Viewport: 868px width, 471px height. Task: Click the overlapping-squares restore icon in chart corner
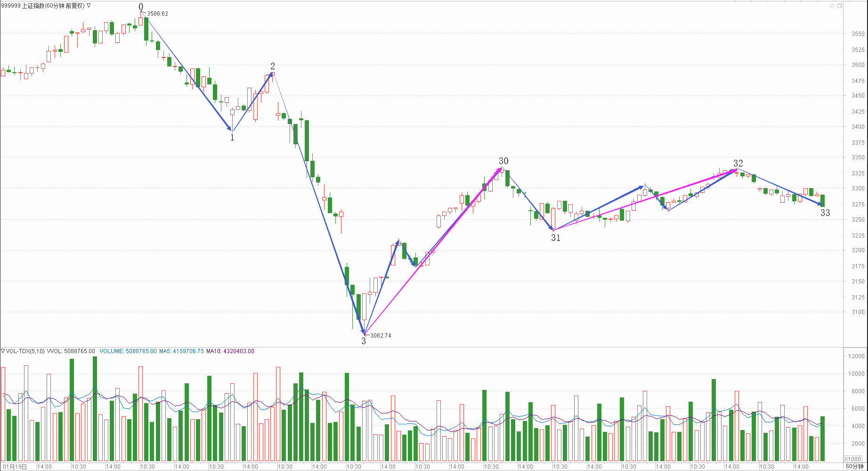840,6
